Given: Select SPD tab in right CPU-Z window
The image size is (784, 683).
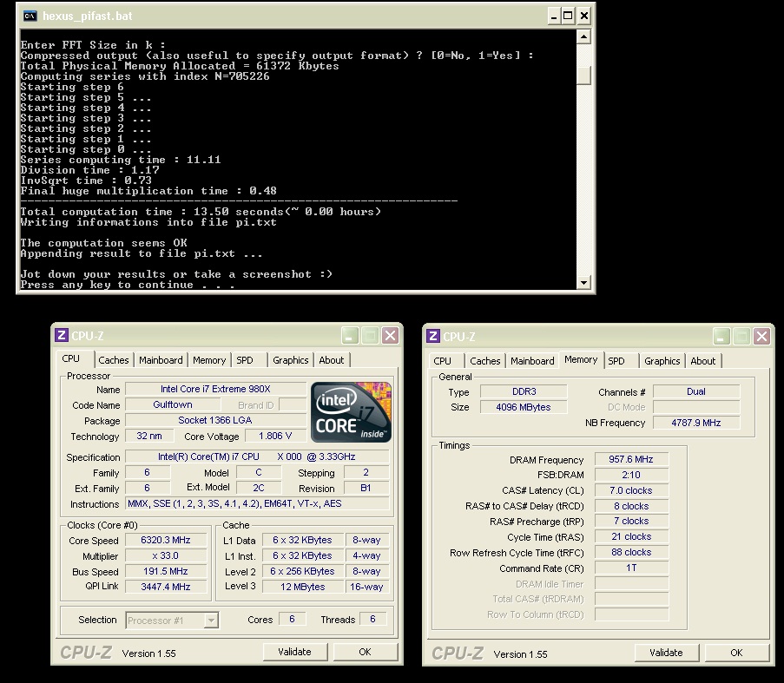Looking at the screenshot, I should pos(616,361).
